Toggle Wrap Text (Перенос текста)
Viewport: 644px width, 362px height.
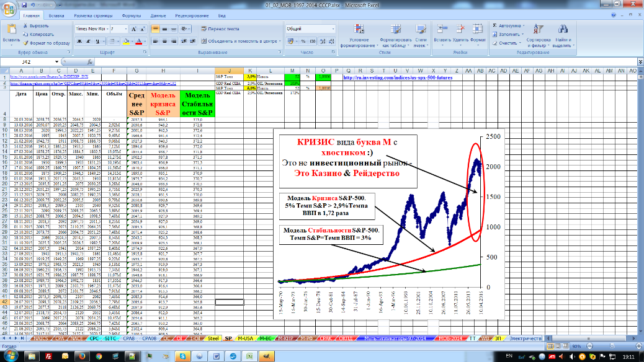218,29
